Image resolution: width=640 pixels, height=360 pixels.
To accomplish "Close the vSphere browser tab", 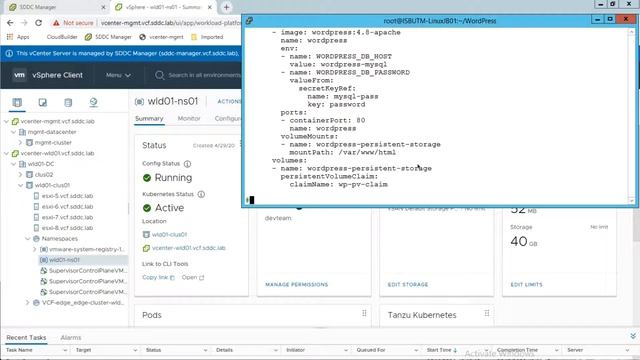I will point(210,7).
